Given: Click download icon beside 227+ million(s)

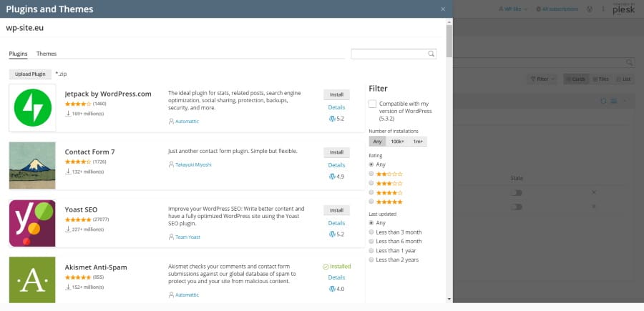Looking at the screenshot, I should 68,229.
